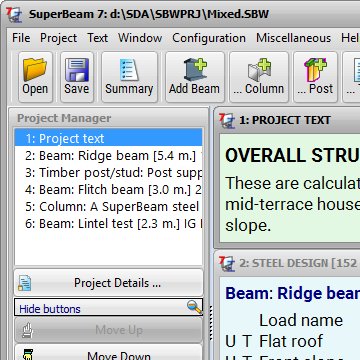Add a new beam with Add Beam
This screenshot has height=360, width=360.
tap(195, 77)
